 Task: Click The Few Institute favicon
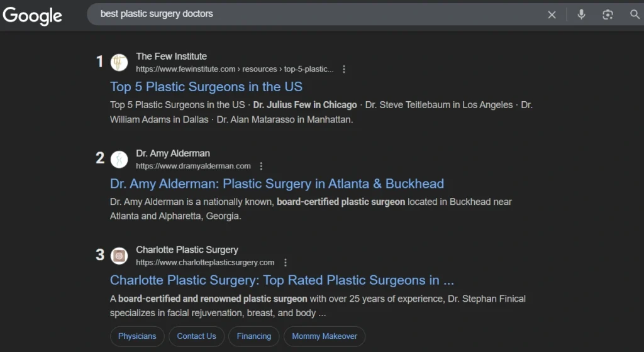pos(119,62)
